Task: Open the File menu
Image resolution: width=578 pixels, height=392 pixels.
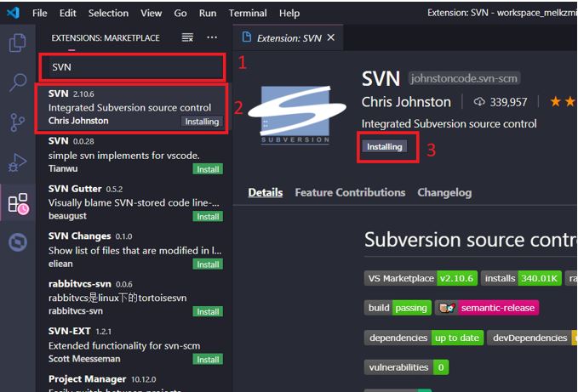Action: click(39, 14)
